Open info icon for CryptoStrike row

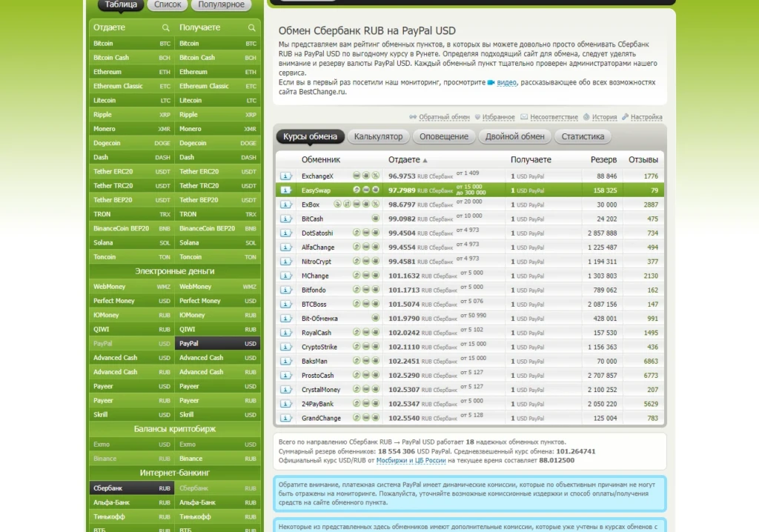(285, 347)
